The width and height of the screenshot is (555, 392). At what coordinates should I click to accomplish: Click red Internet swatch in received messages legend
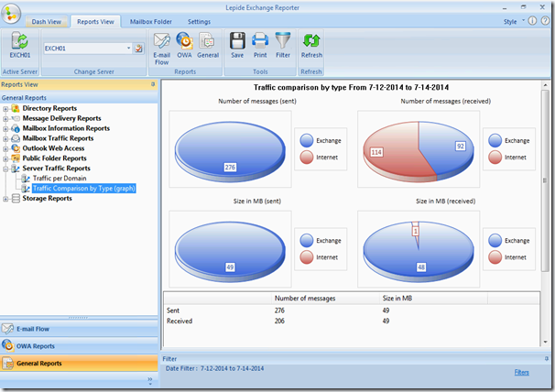click(495, 158)
